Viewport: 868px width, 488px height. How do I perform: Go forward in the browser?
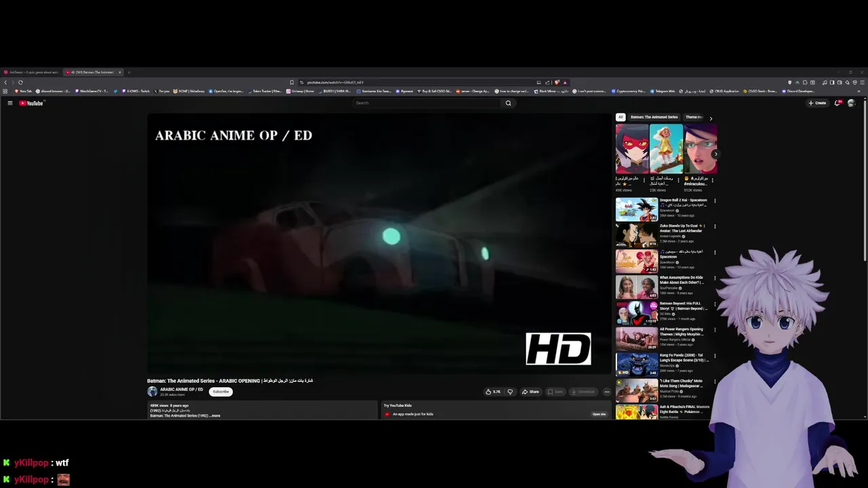(12, 82)
